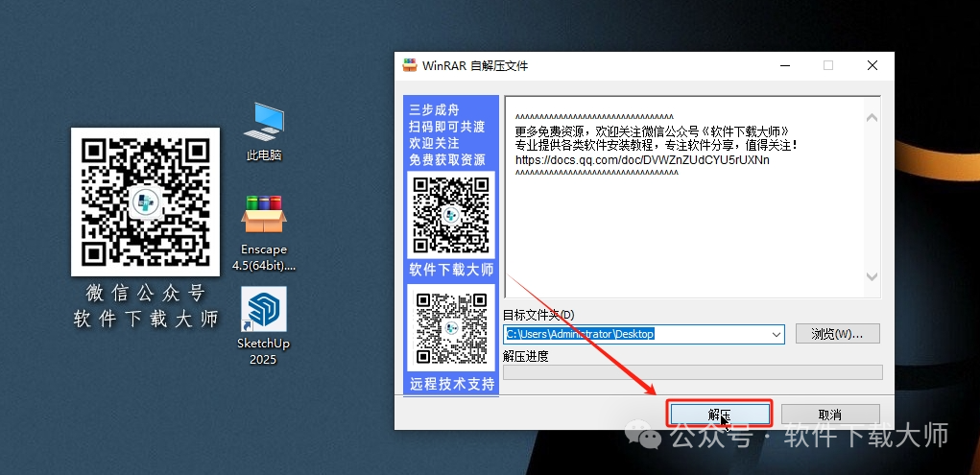The height and width of the screenshot is (475, 980).
Task: Click the 解压 extract button
Action: pos(720,415)
